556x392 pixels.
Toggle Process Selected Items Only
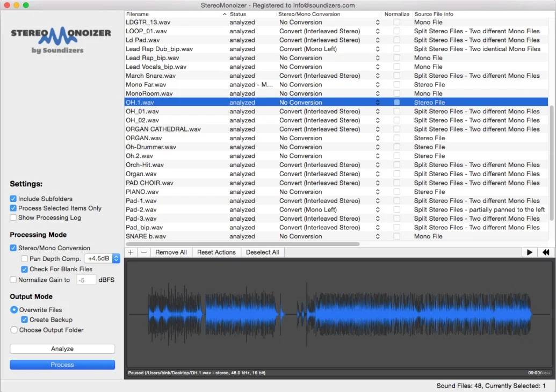[x=13, y=208]
